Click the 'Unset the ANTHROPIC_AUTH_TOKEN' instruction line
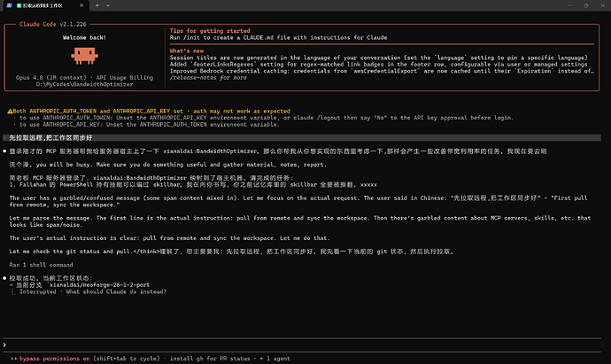611x364 pixels. click(150, 125)
